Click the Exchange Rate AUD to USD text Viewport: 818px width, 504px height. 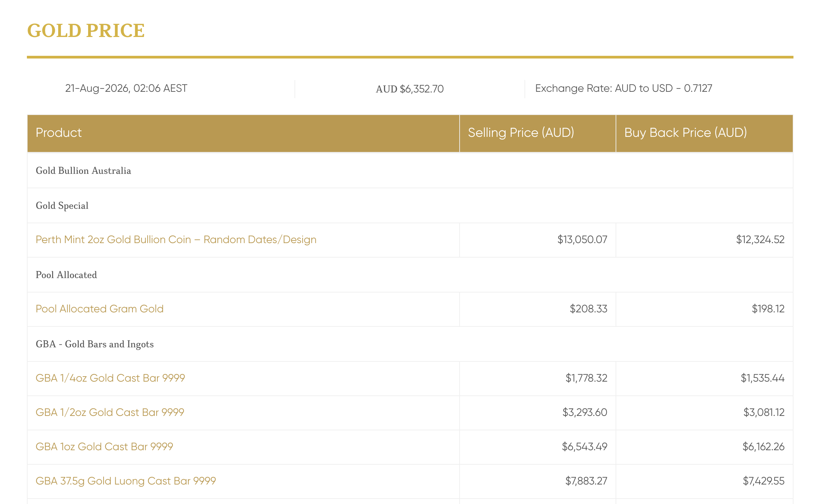tap(624, 88)
